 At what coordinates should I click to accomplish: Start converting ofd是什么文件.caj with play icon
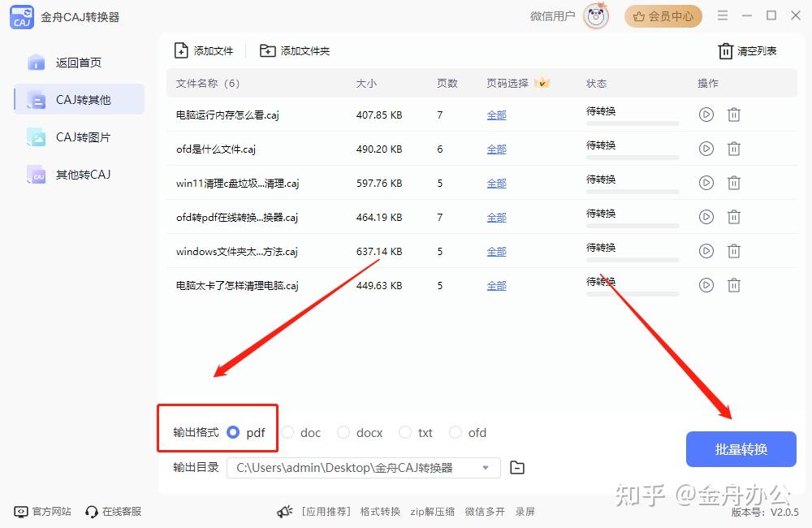click(706, 149)
